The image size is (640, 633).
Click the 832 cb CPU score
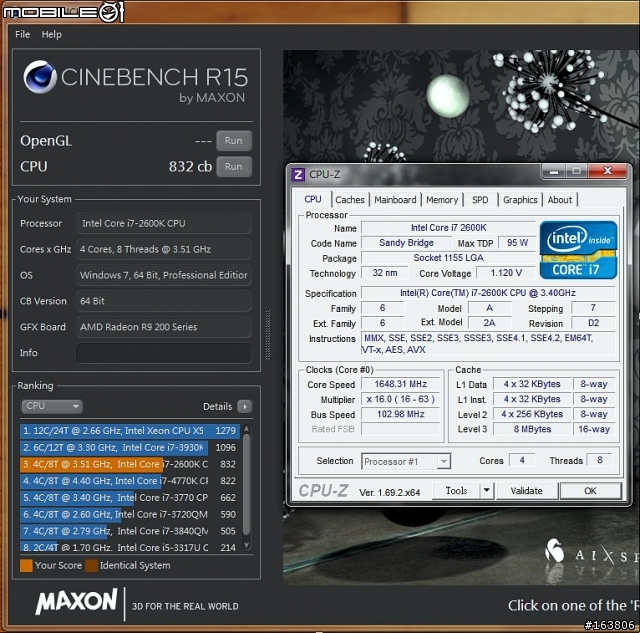pyautogui.click(x=190, y=167)
